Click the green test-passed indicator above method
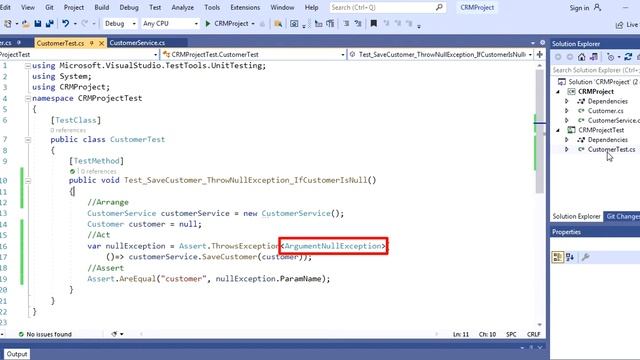Image resolution: width=640 pixels, height=360 pixels. tap(72, 171)
